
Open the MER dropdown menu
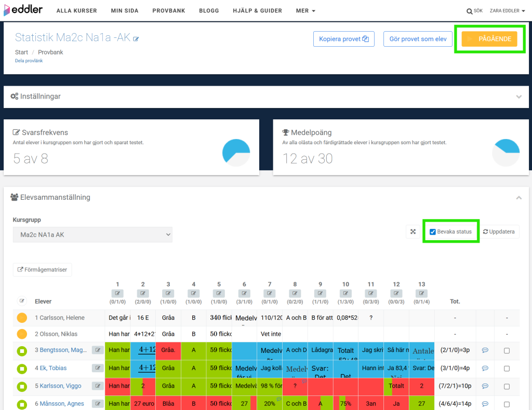click(305, 10)
